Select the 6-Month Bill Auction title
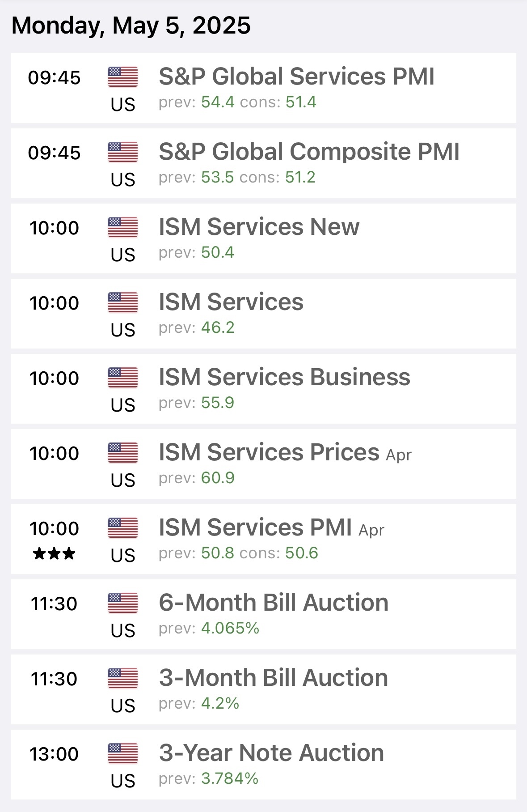 274,603
